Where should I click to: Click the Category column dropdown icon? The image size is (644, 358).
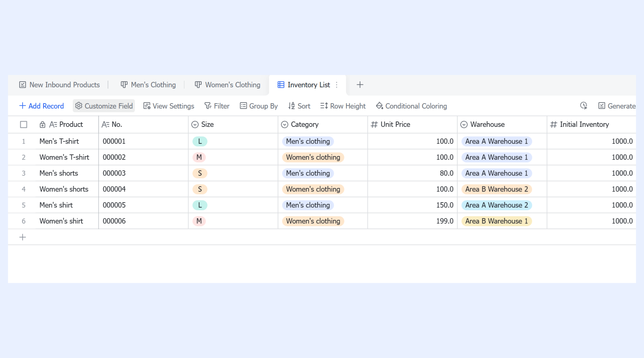pyautogui.click(x=285, y=124)
